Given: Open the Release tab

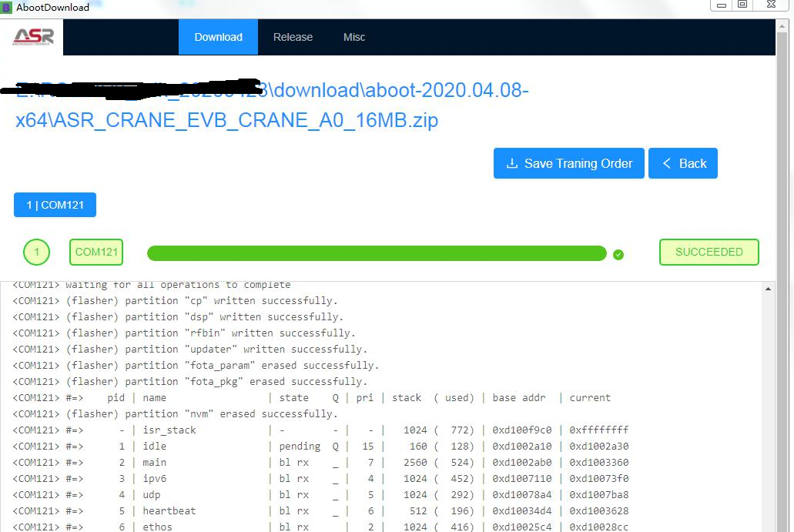Looking at the screenshot, I should click(x=293, y=37).
